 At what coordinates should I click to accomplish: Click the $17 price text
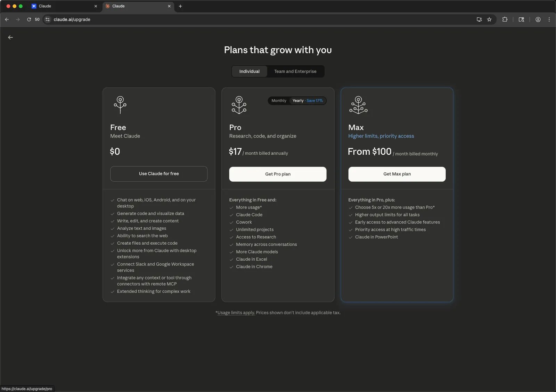235,152
